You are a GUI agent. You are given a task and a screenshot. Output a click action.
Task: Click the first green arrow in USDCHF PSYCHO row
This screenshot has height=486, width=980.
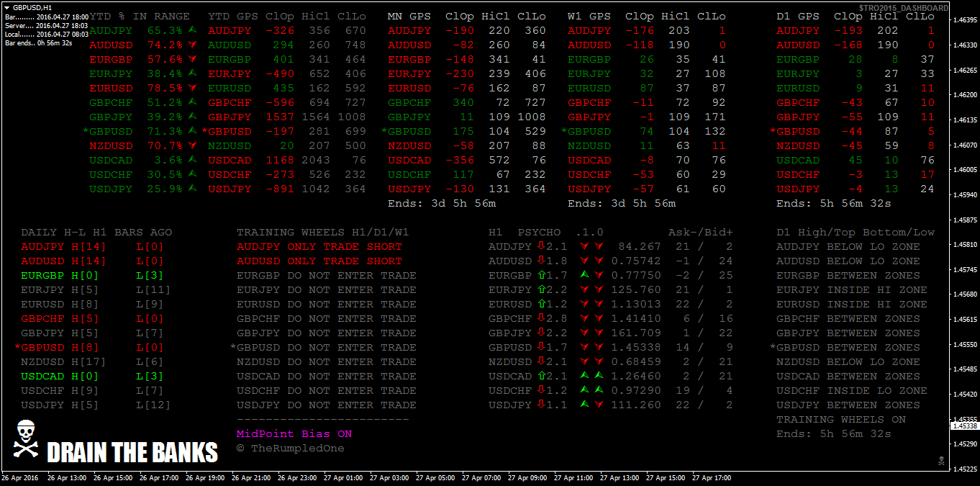tap(584, 390)
